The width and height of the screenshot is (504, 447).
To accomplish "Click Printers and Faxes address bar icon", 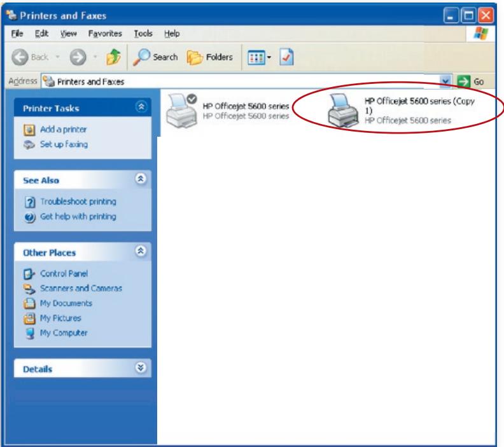I will (x=48, y=81).
